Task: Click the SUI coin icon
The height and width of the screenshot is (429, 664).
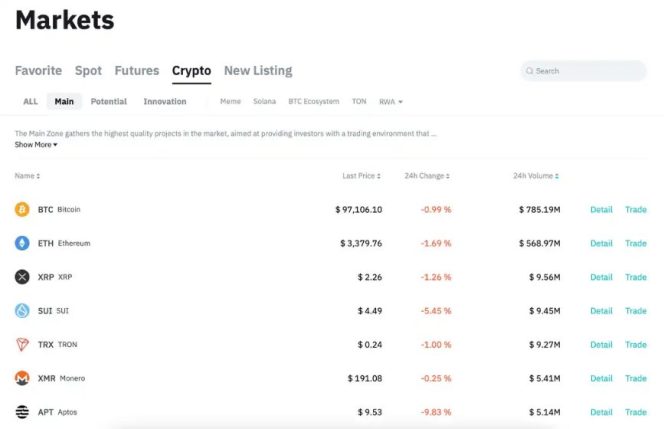Action: pyautogui.click(x=22, y=311)
